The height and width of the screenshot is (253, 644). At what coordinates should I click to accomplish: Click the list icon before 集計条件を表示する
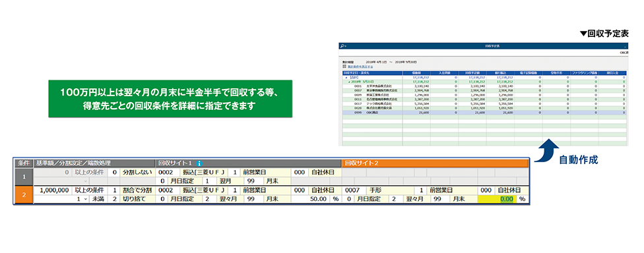point(344,66)
